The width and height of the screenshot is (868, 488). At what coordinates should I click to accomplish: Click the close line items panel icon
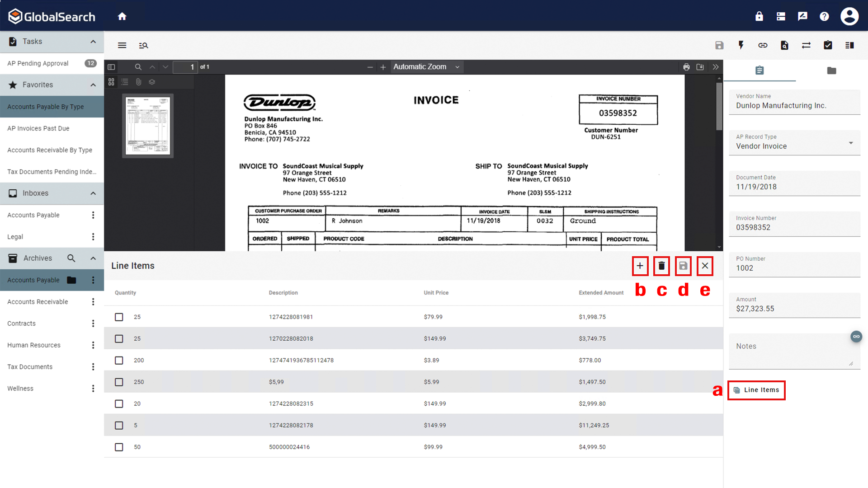[x=705, y=266]
